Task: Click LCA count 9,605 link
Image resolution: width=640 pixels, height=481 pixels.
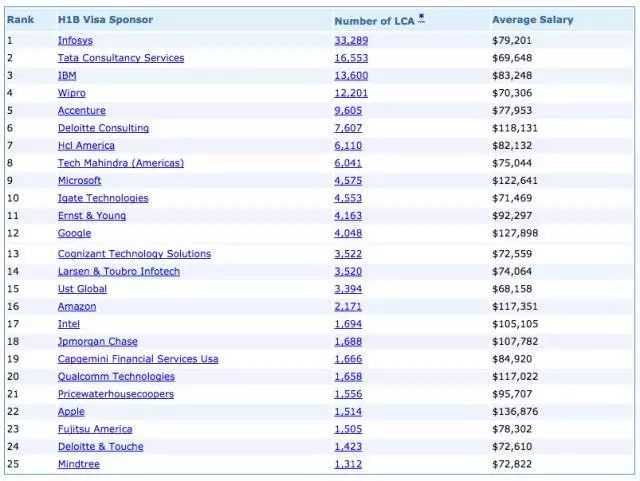Action: (x=348, y=111)
